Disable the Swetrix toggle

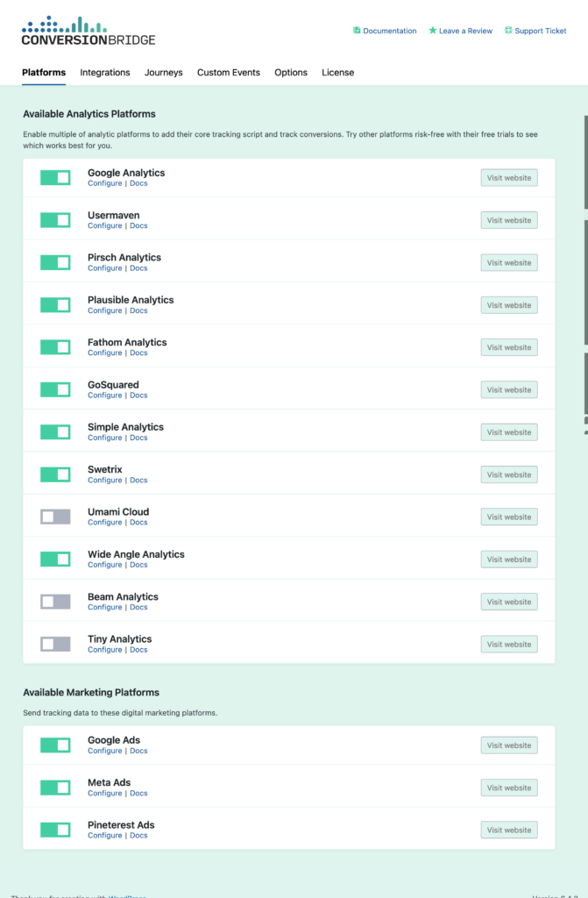(55, 474)
